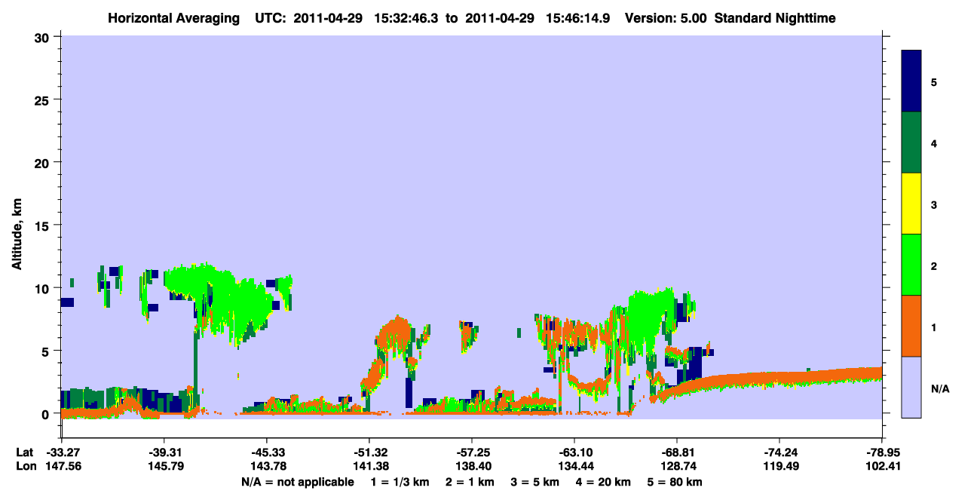The width and height of the screenshot is (980, 503).
Task: Click legend text 'N/A = not applicable'
Action: coord(297,482)
